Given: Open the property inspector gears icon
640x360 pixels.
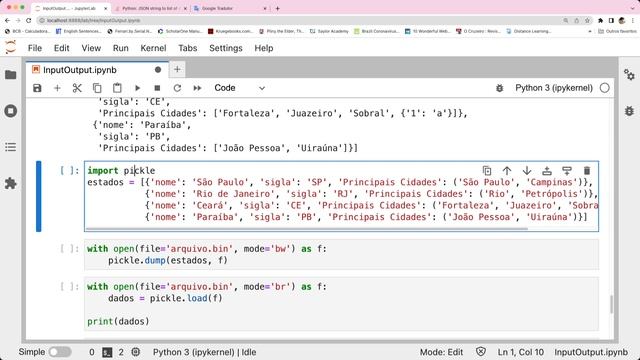Looking at the screenshot, I should [629, 75].
